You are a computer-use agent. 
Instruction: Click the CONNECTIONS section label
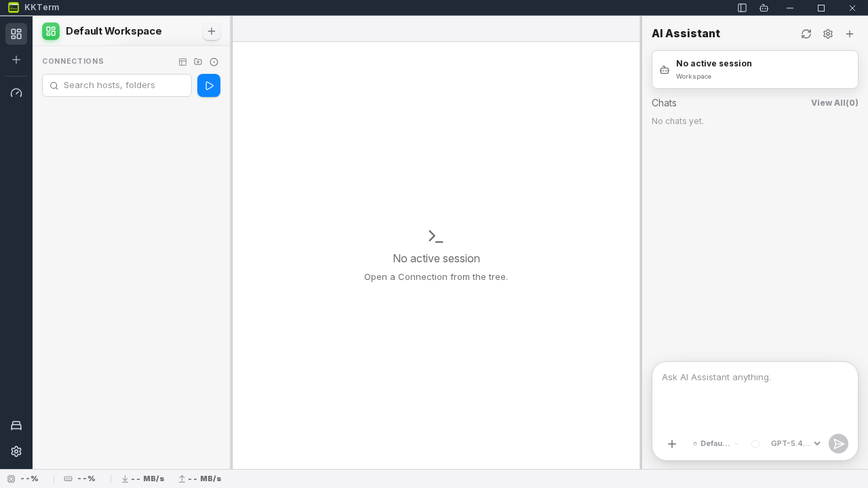pyautogui.click(x=73, y=61)
